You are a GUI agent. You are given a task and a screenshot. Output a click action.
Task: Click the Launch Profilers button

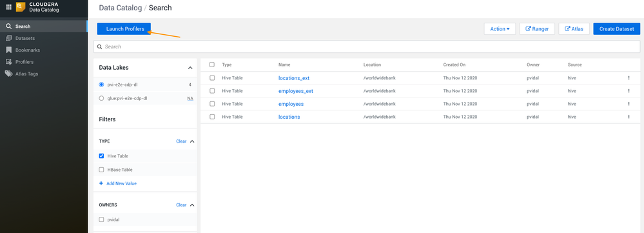(x=124, y=29)
